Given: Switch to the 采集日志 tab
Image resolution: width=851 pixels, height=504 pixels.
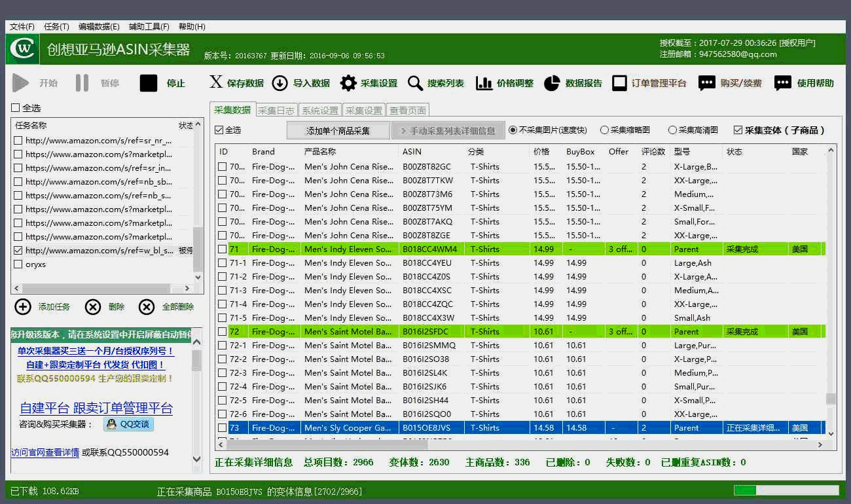Looking at the screenshot, I should [276, 111].
